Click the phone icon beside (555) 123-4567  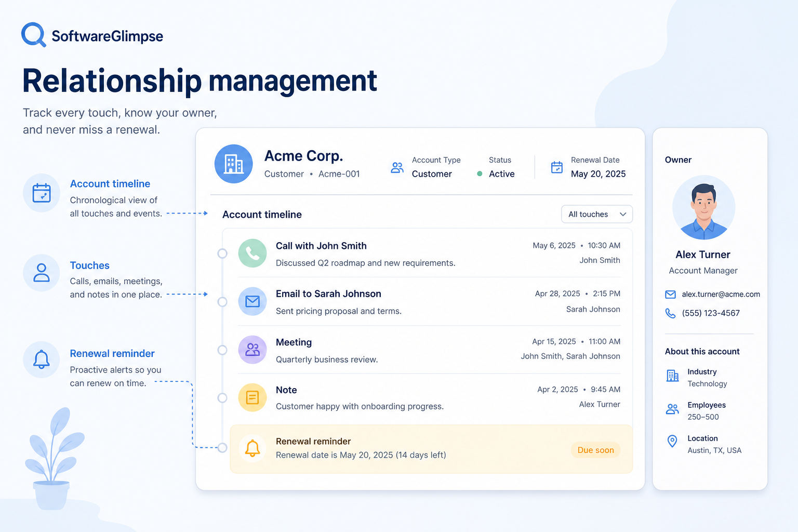[671, 313]
